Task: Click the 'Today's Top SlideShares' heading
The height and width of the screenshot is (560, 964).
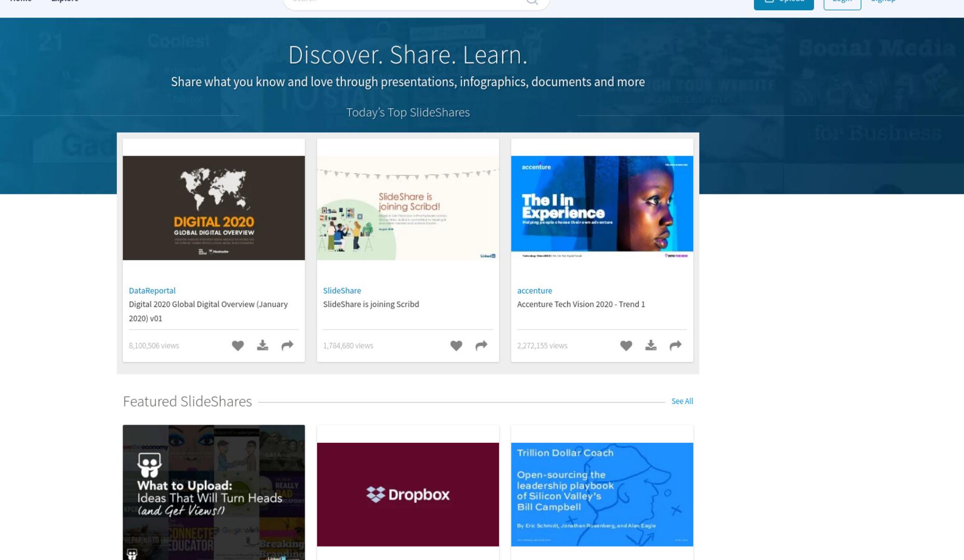Action: [x=408, y=113]
